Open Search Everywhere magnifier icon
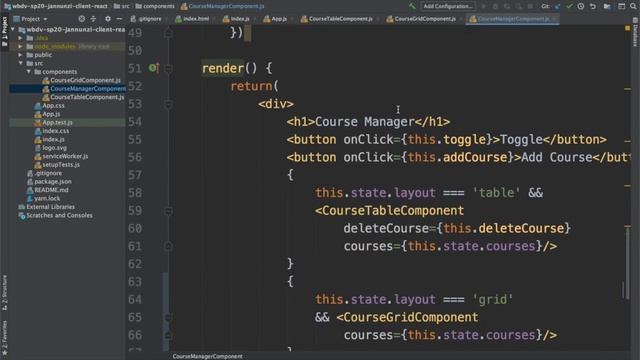The height and width of the screenshot is (360, 640). (x=633, y=6)
